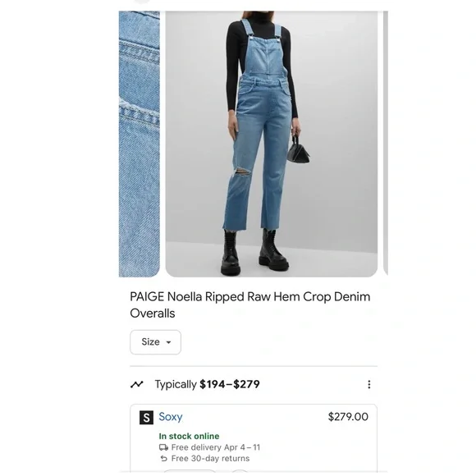Image resolution: width=476 pixels, height=476 pixels.
Task: View the denim close-up image on left
Action: [x=139, y=144]
